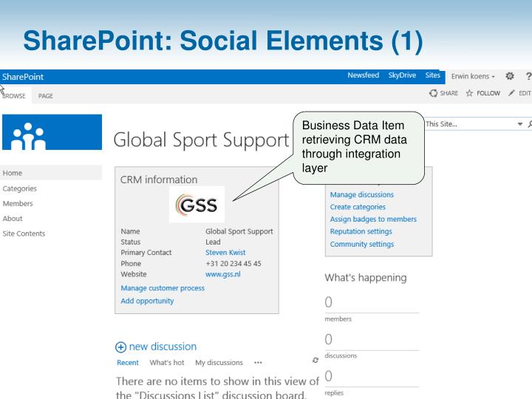Click the Lead status value
This screenshot has height=399, width=532.
(213, 242)
